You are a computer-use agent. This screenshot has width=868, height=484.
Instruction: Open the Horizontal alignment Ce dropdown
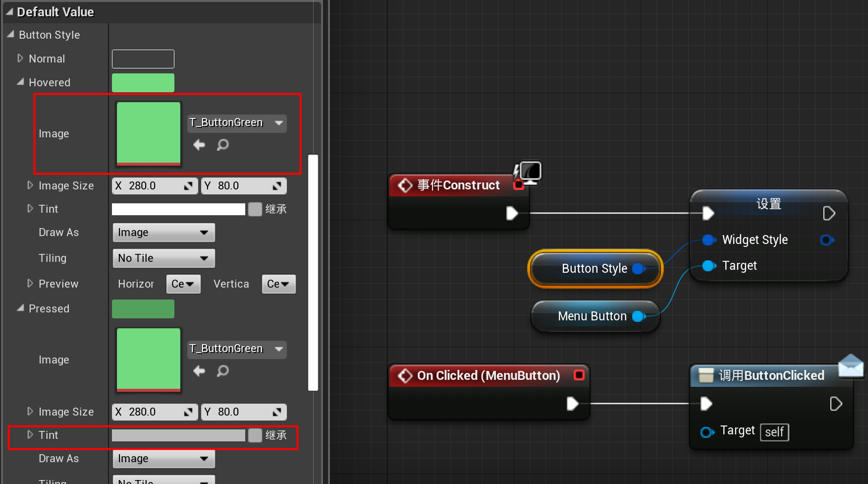point(183,284)
